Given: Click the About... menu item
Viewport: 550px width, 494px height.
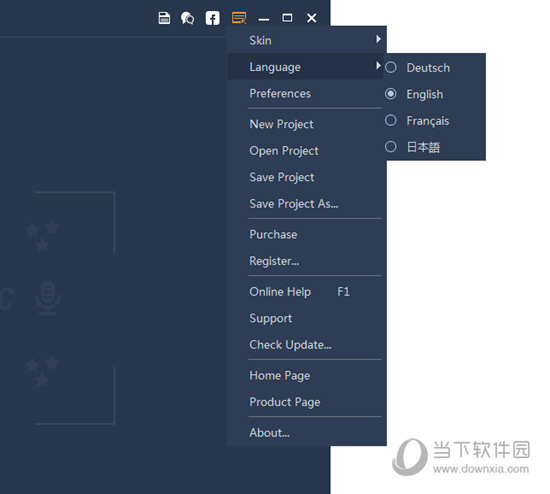Looking at the screenshot, I should tap(307, 433).
